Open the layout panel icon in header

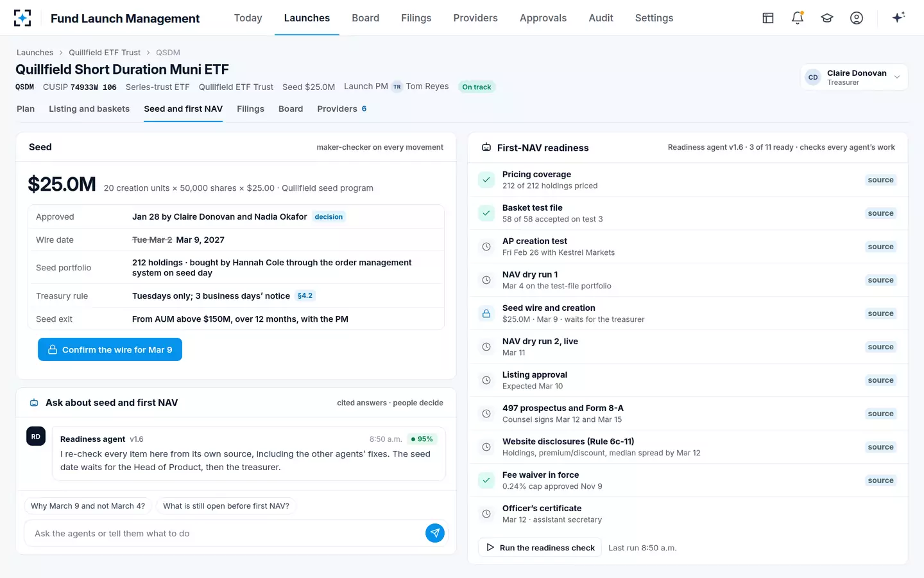pyautogui.click(x=768, y=18)
